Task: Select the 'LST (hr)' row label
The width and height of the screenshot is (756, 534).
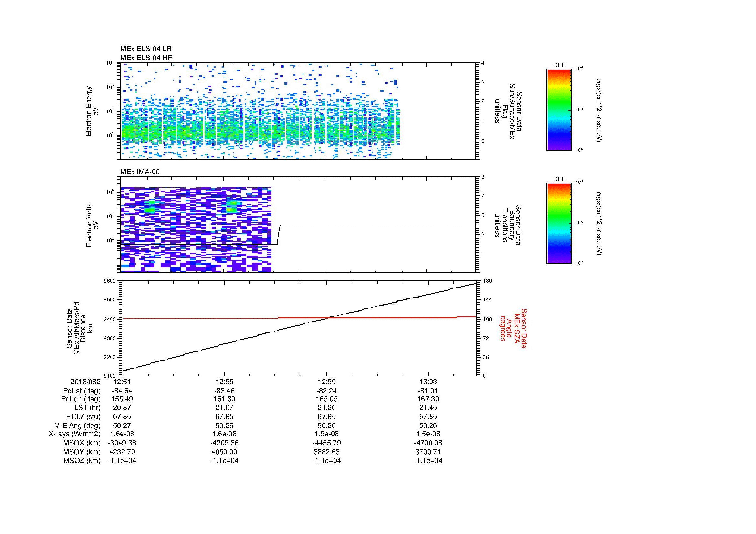Action: pos(87,408)
